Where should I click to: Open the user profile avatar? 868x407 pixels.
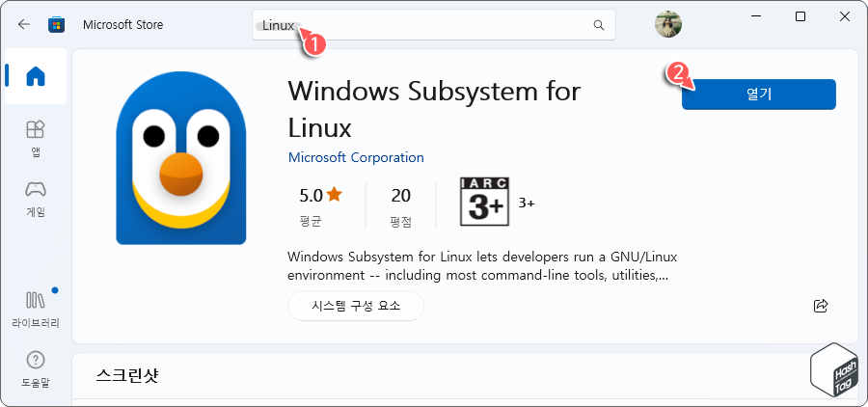(x=668, y=24)
